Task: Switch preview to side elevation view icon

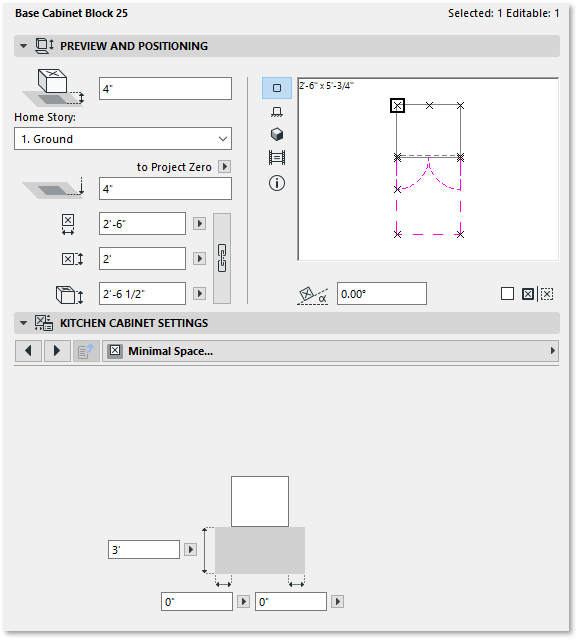Action: pyautogui.click(x=277, y=111)
